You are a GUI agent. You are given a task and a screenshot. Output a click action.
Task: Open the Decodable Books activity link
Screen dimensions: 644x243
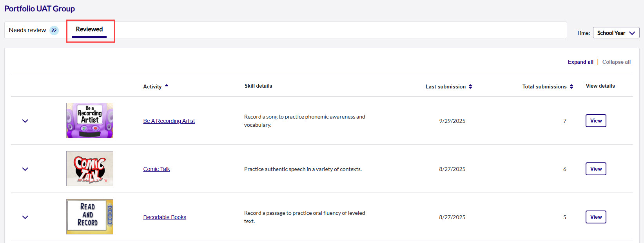165,217
